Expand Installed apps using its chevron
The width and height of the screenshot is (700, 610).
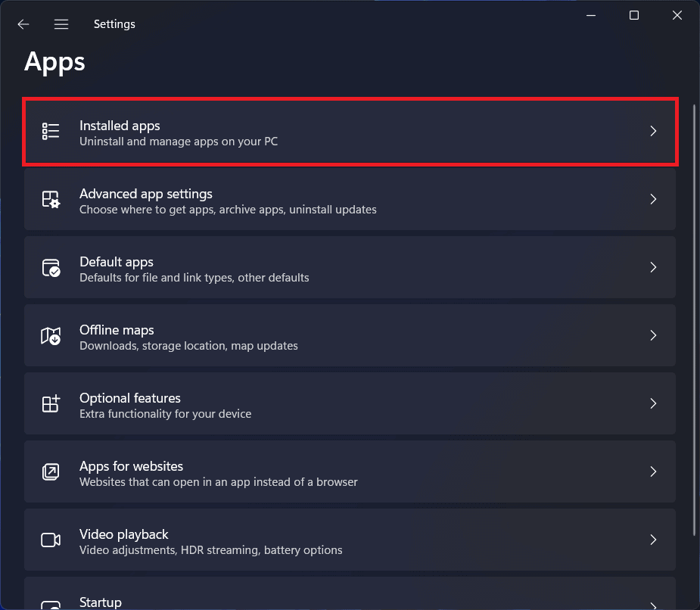653,132
